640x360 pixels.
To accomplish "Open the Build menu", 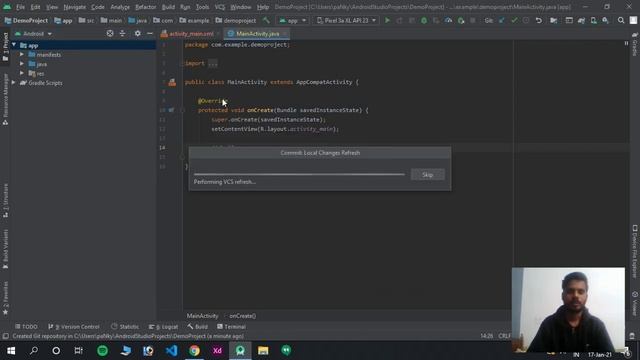I will pyautogui.click(x=168, y=7).
